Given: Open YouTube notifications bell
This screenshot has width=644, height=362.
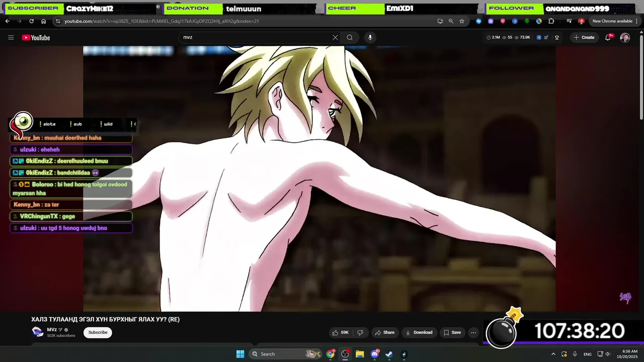Looking at the screenshot, I should click(608, 37).
